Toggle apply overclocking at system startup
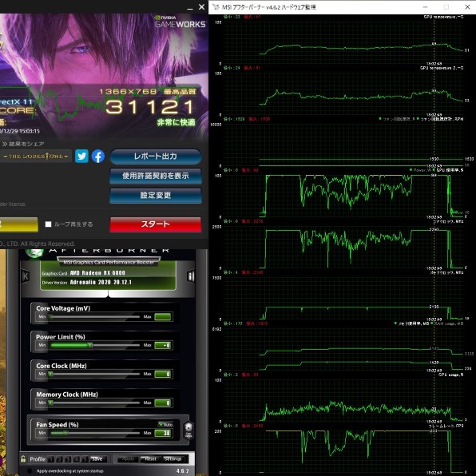This screenshot has width=476, height=476. (30, 471)
